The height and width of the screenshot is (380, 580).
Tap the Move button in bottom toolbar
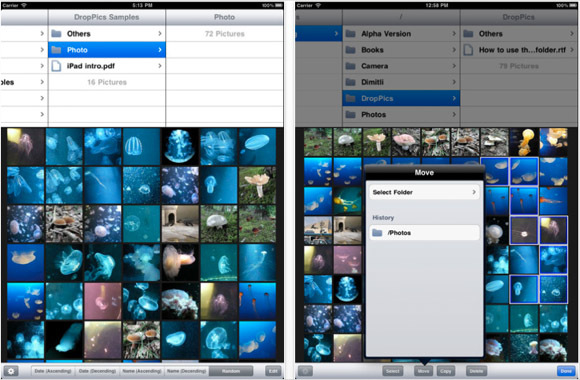click(424, 371)
